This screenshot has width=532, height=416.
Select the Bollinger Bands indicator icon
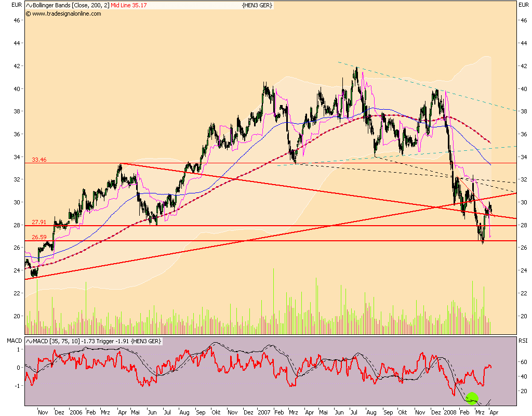tap(29, 5)
